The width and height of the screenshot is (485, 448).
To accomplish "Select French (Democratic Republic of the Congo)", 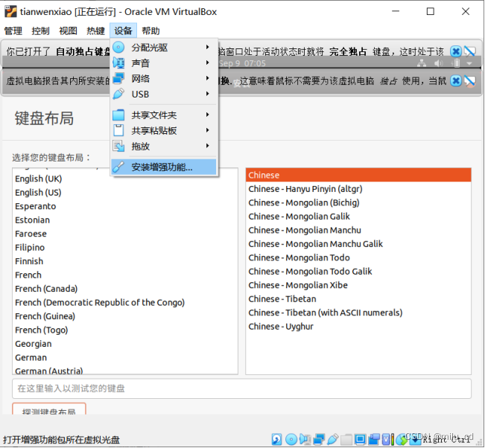I will pyautogui.click(x=100, y=302).
